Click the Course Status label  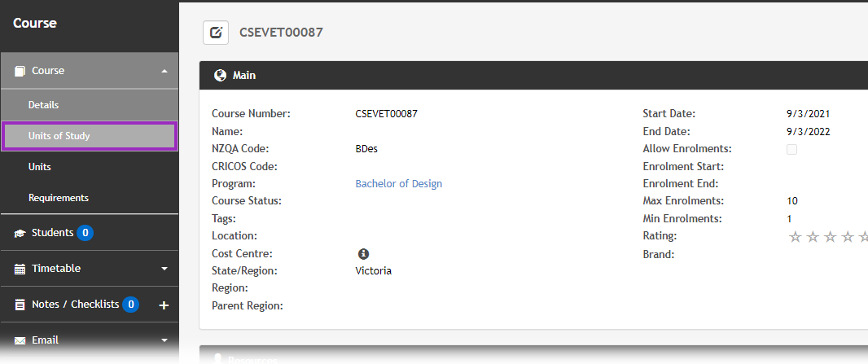tap(247, 201)
